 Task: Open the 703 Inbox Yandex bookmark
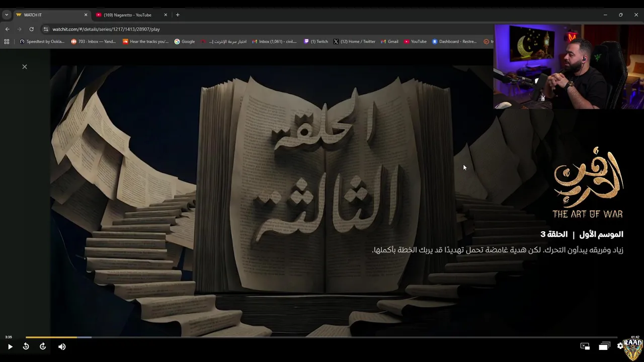pyautogui.click(x=94, y=42)
